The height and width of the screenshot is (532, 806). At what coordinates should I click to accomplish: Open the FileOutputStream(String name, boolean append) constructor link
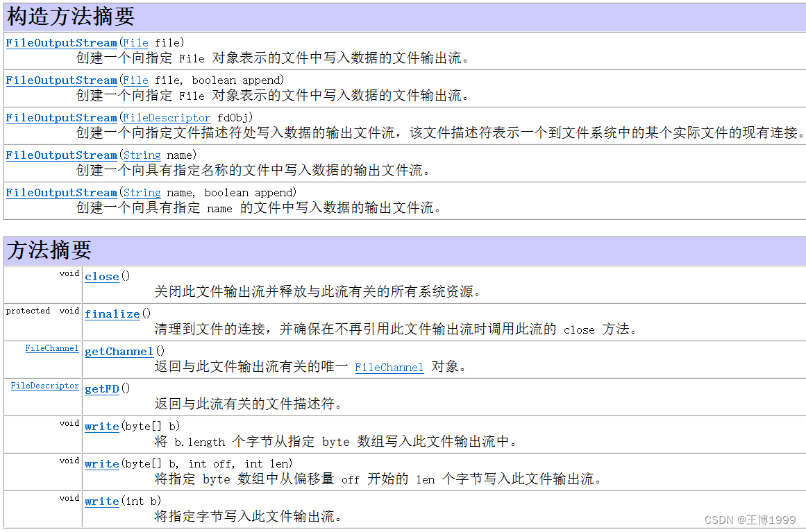[x=61, y=193]
